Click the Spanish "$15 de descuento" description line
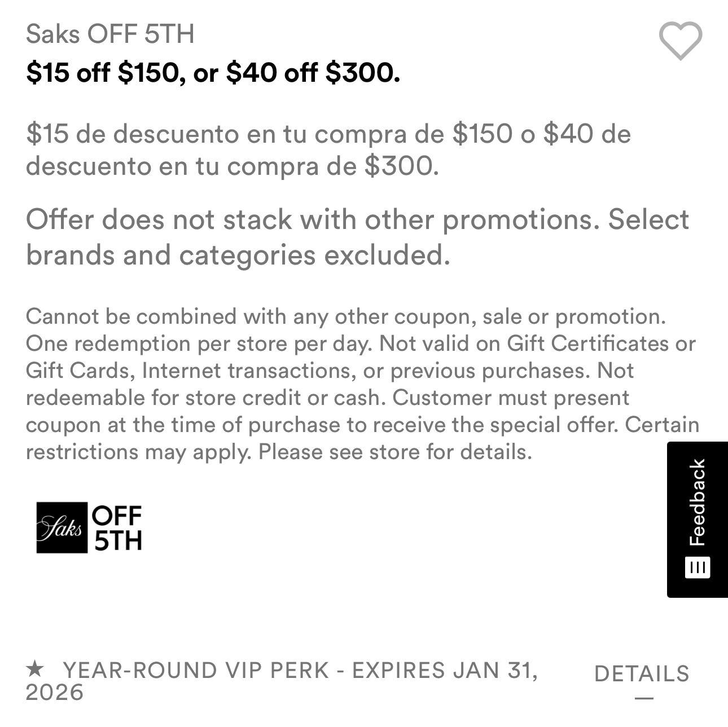Image resolution: width=728 pixels, height=727 pixels. pyautogui.click(x=328, y=134)
